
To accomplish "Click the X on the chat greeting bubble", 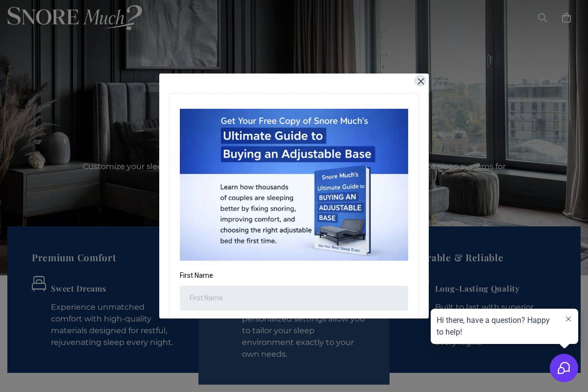I will [568, 319].
